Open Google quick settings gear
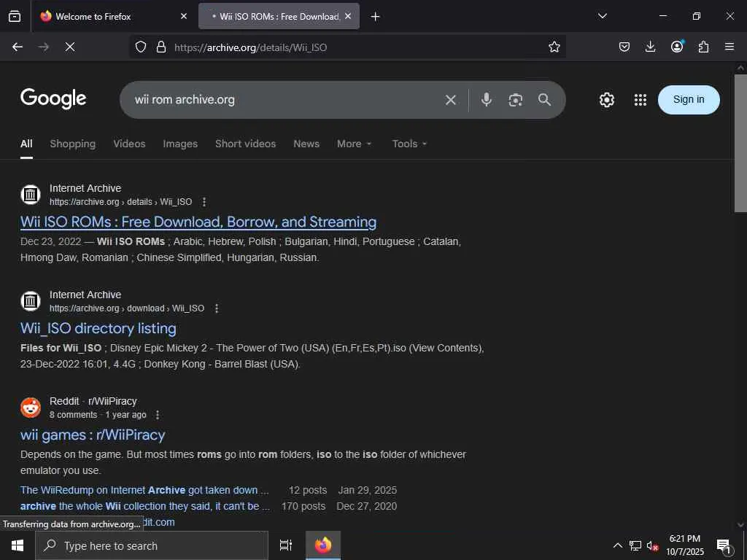The image size is (747, 560). 606,99
